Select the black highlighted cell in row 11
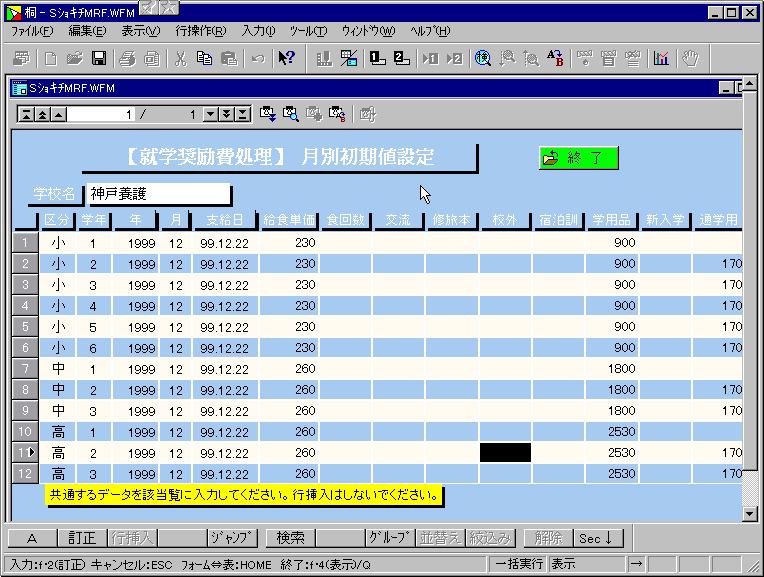Image resolution: width=764 pixels, height=577 pixels. (505, 453)
